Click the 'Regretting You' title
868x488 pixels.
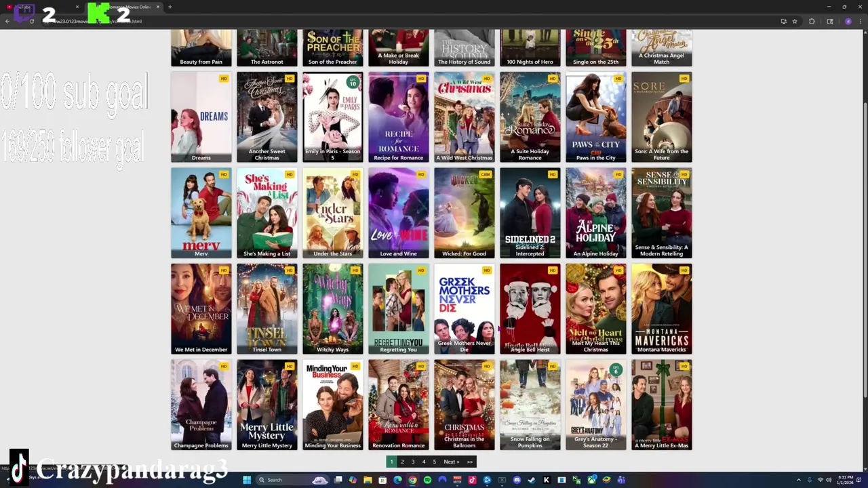(x=398, y=350)
